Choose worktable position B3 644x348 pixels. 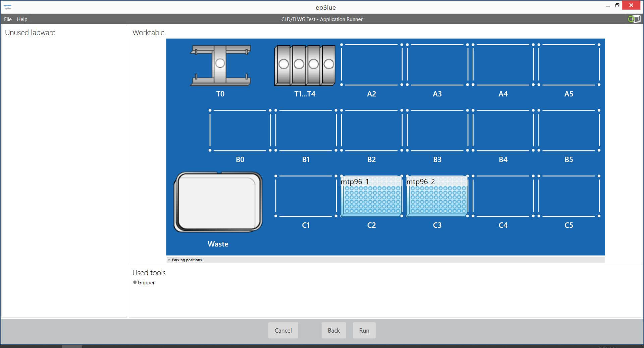click(x=437, y=130)
